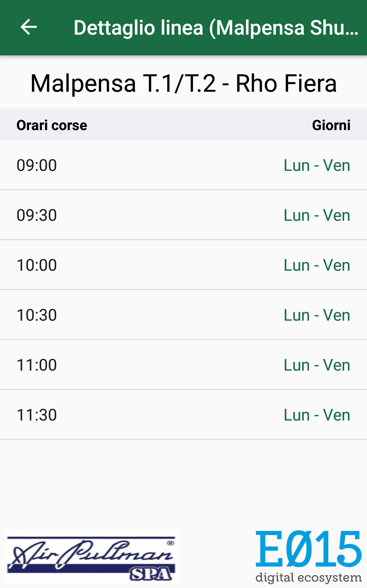
Task: Tap the Malpensa T.1/T.2 - Rho Fiera heading
Action: (x=183, y=83)
